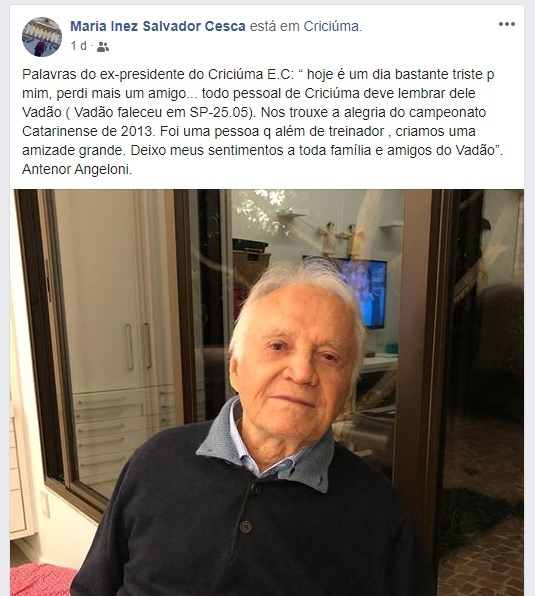The image size is (535, 596).
Task: Click the '1 d' post timestamp
Action: click(79, 46)
